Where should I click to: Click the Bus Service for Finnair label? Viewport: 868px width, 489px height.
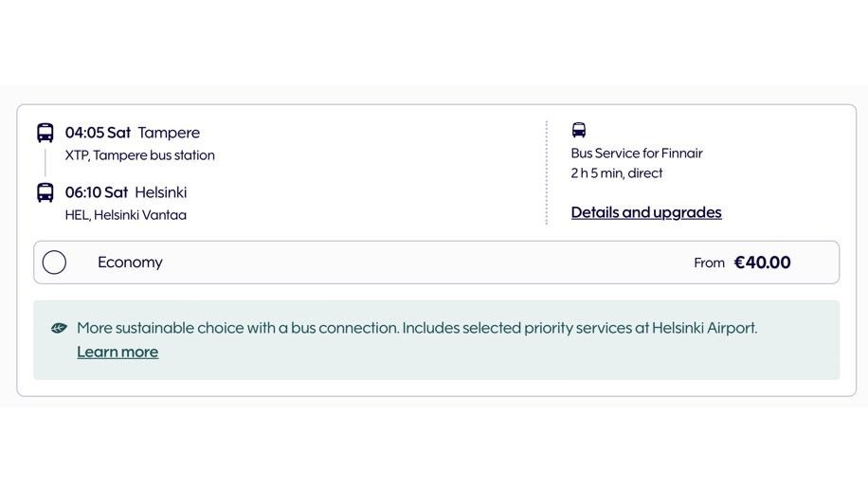tap(636, 154)
